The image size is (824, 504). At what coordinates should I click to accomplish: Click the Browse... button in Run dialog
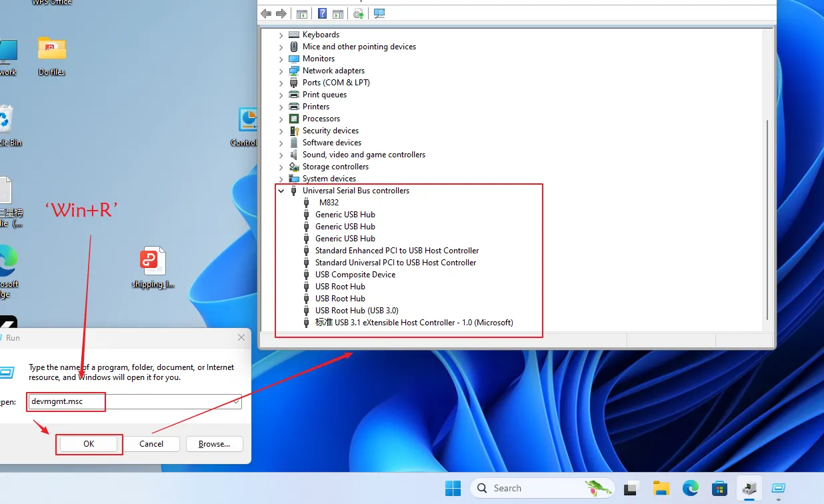[x=214, y=444]
